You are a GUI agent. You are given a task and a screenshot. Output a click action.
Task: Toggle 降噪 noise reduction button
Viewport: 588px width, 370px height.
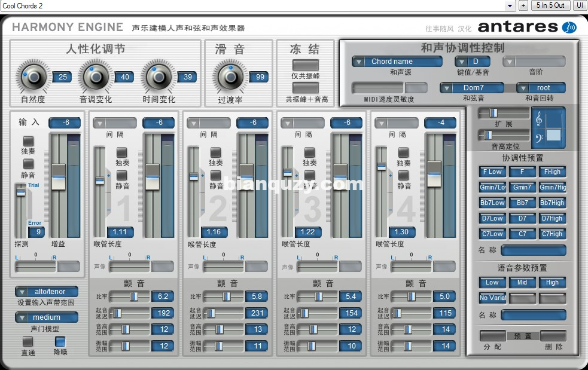pos(60,341)
